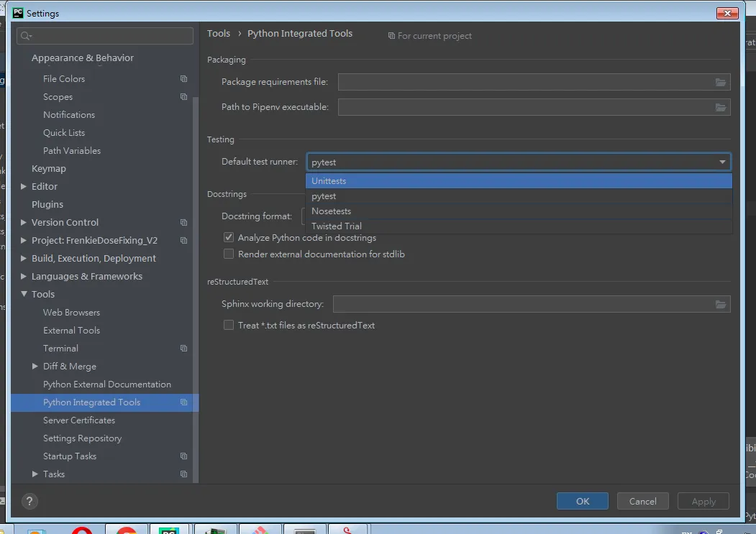Click the project-level icon beside Terminal
This screenshot has height=534, width=756.
click(x=183, y=348)
